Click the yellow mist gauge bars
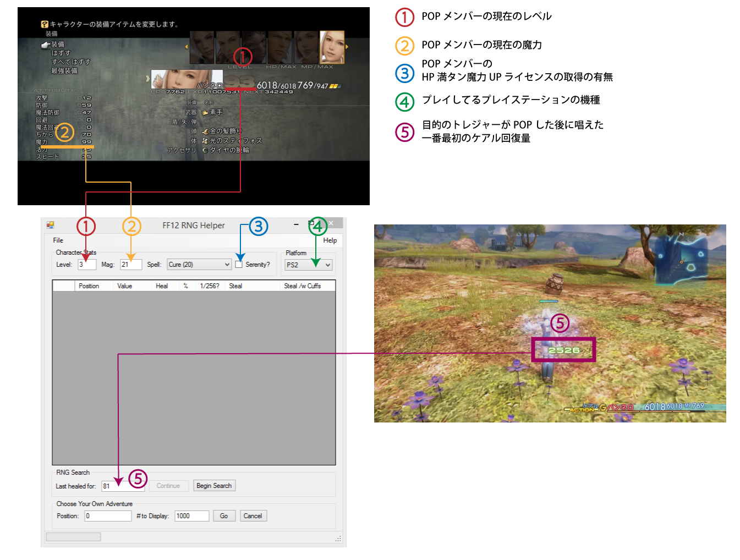The height and width of the screenshot is (560, 740). coord(335,86)
